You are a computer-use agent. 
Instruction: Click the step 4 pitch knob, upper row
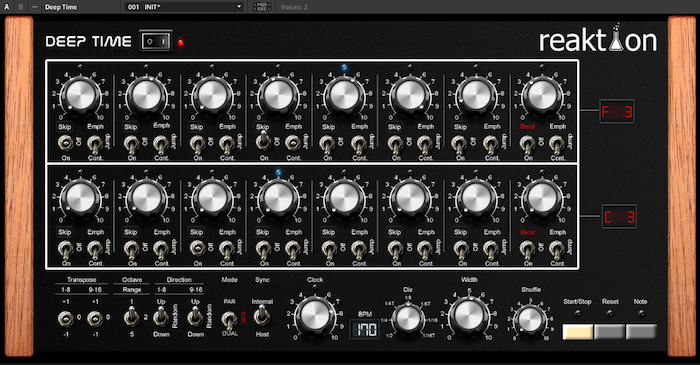pyautogui.click(x=279, y=95)
